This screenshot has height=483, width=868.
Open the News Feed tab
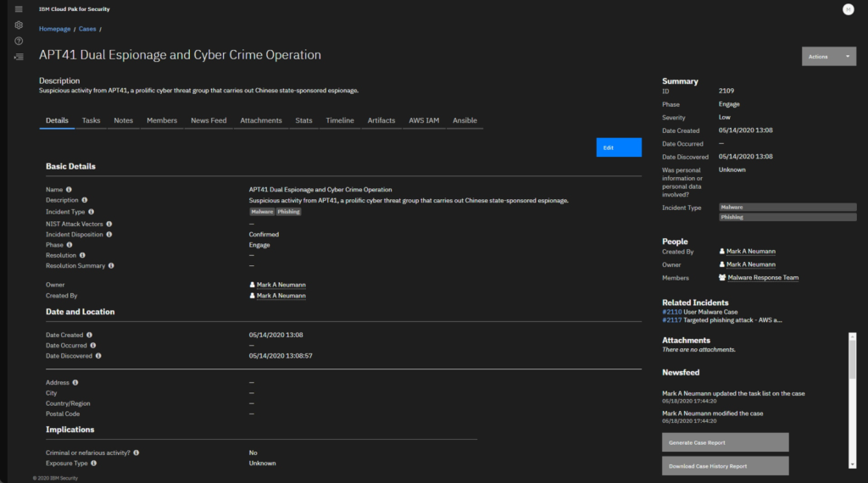click(209, 120)
